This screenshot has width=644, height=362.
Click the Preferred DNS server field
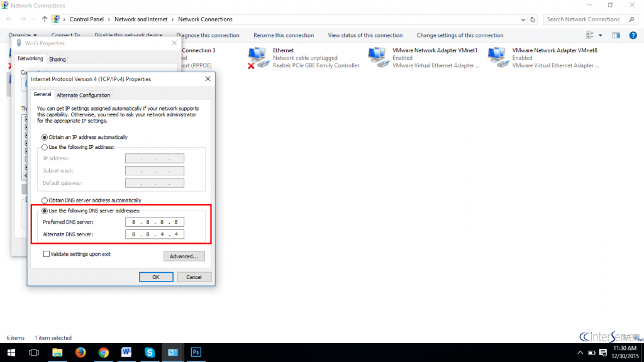click(x=155, y=222)
